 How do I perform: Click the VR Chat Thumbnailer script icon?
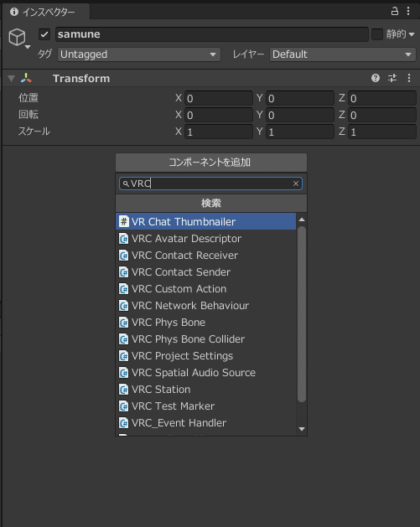click(x=124, y=221)
